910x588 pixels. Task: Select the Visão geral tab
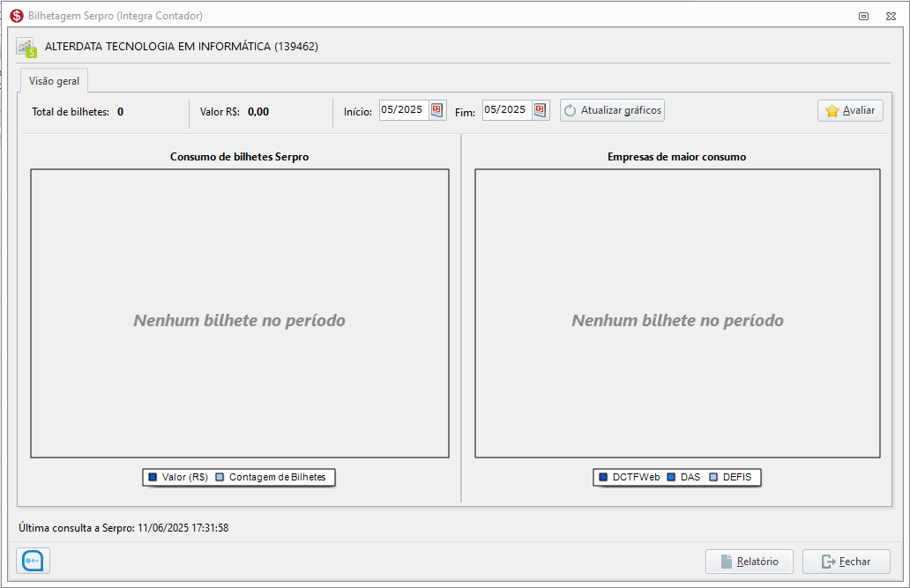pyautogui.click(x=54, y=81)
